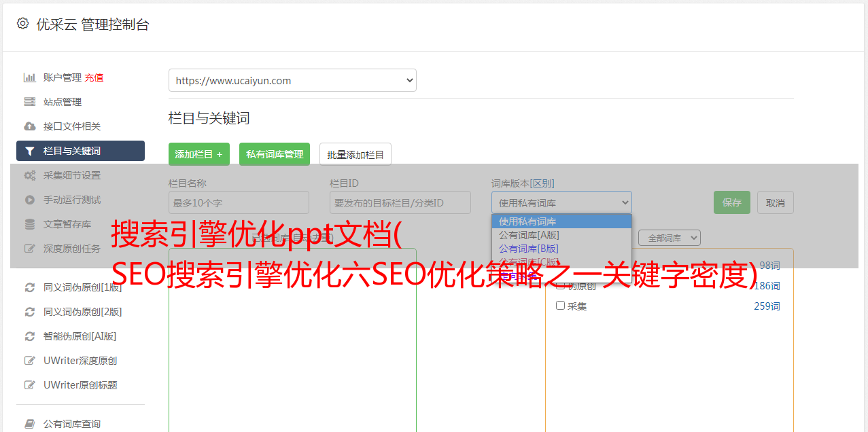Click the 取消 button

(776, 202)
